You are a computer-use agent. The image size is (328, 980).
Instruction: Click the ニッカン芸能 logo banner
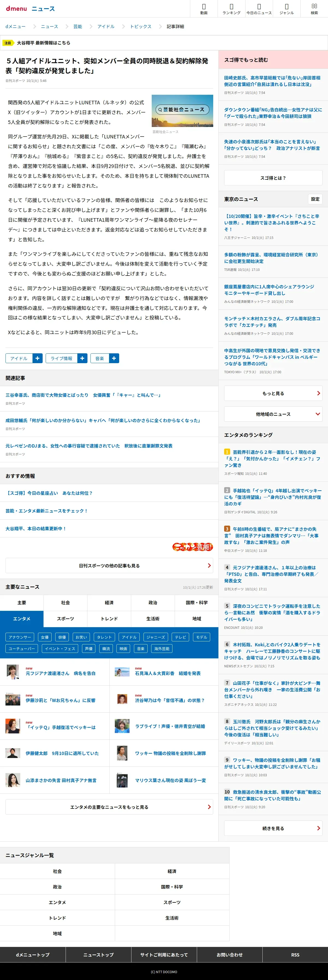[192, 547]
